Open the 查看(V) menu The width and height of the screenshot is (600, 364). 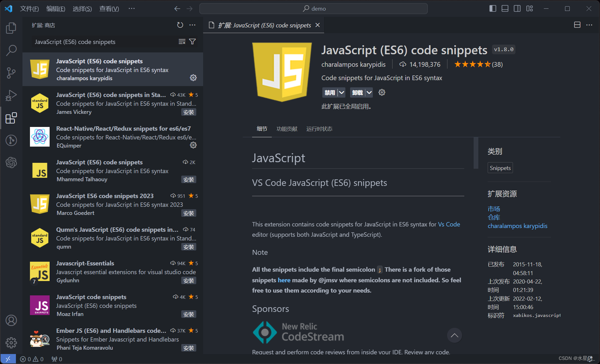[109, 9]
